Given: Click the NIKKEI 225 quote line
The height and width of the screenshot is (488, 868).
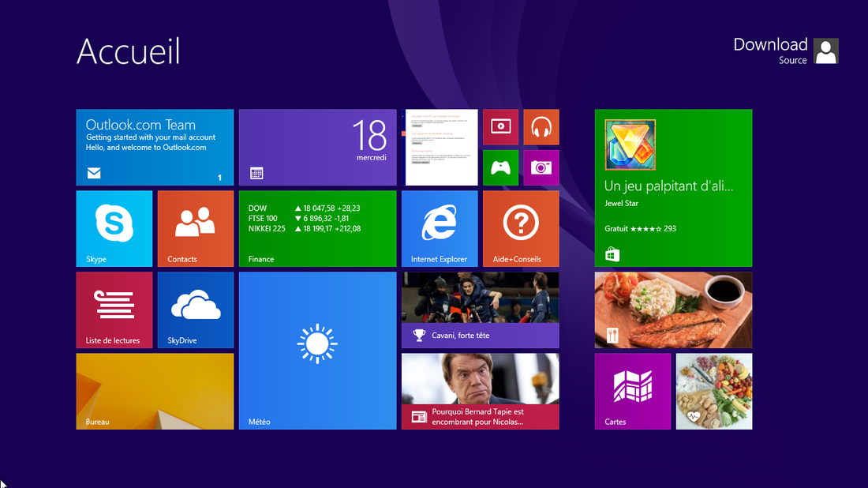Looking at the screenshot, I should pos(304,229).
